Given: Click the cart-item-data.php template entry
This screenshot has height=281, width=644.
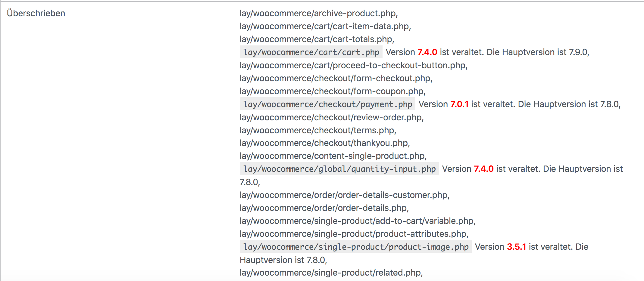Looking at the screenshot, I should pyautogui.click(x=325, y=26).
